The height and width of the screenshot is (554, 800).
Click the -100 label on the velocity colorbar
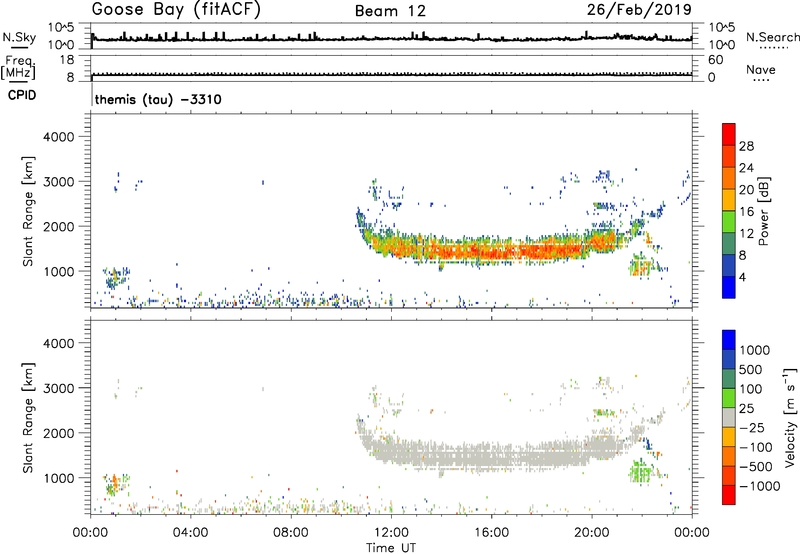(x=756, y=447)
